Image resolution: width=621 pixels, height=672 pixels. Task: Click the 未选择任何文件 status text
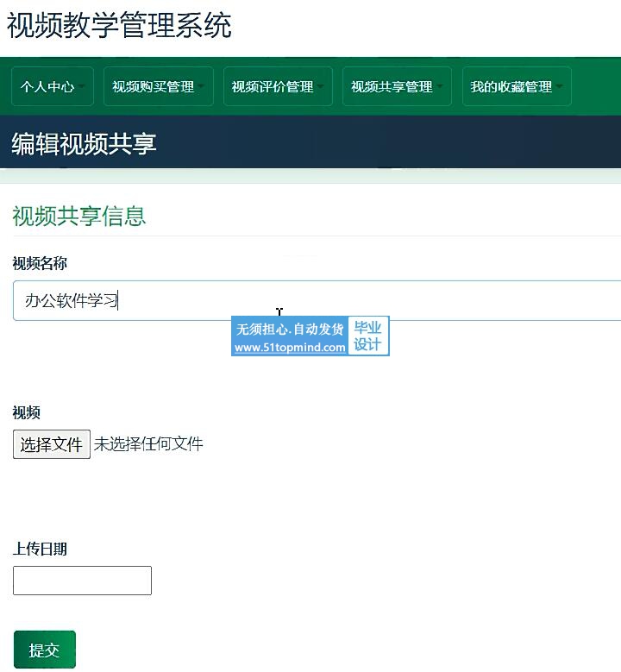tap(148, 444)
